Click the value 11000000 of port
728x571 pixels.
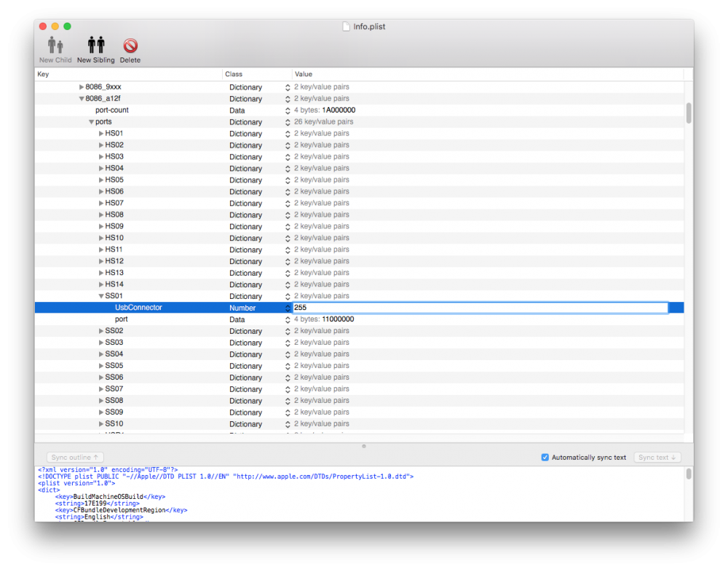point(338,319)
